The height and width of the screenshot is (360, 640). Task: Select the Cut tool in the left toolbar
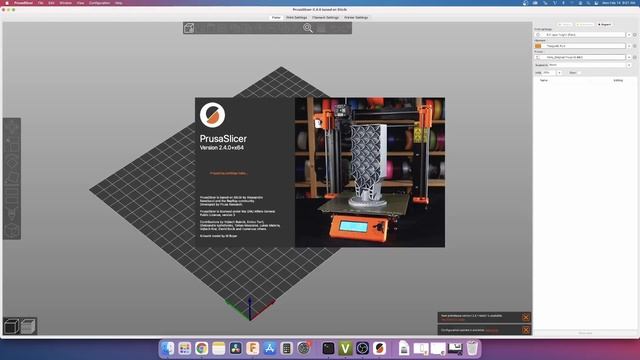[12, 196]
